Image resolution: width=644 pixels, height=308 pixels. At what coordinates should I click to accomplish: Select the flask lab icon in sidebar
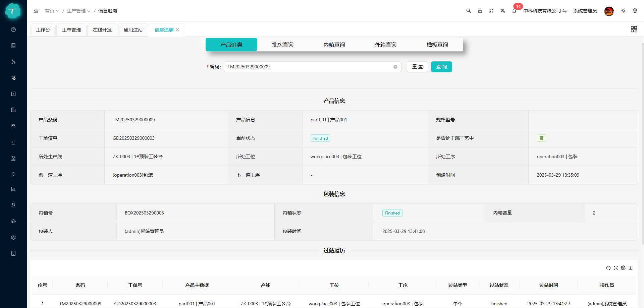click(13, 205)
